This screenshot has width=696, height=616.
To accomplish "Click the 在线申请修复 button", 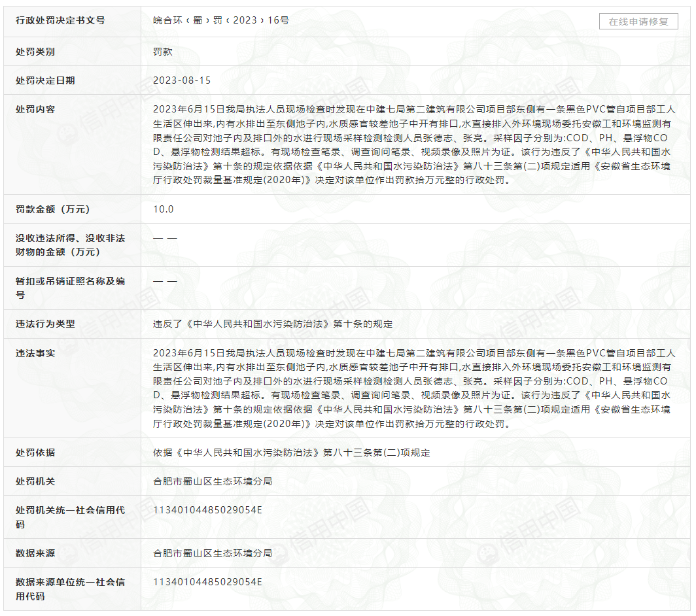I will coord(638,21).
